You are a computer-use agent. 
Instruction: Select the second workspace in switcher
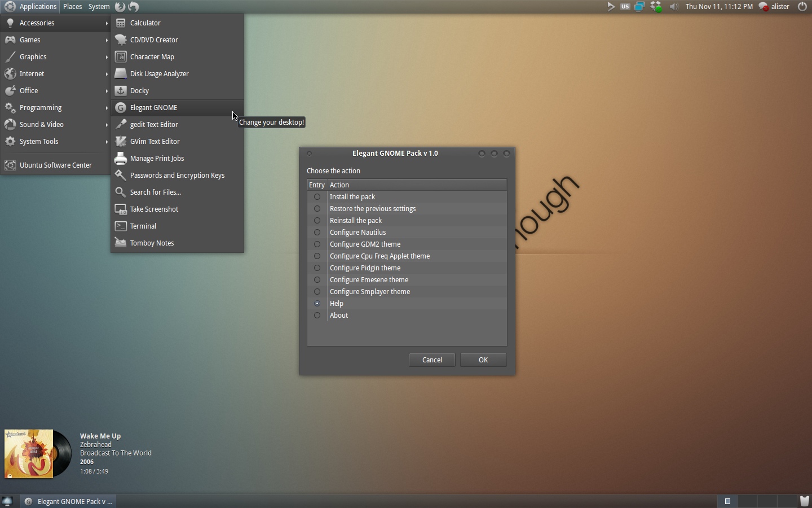click(x=747, y=501)
